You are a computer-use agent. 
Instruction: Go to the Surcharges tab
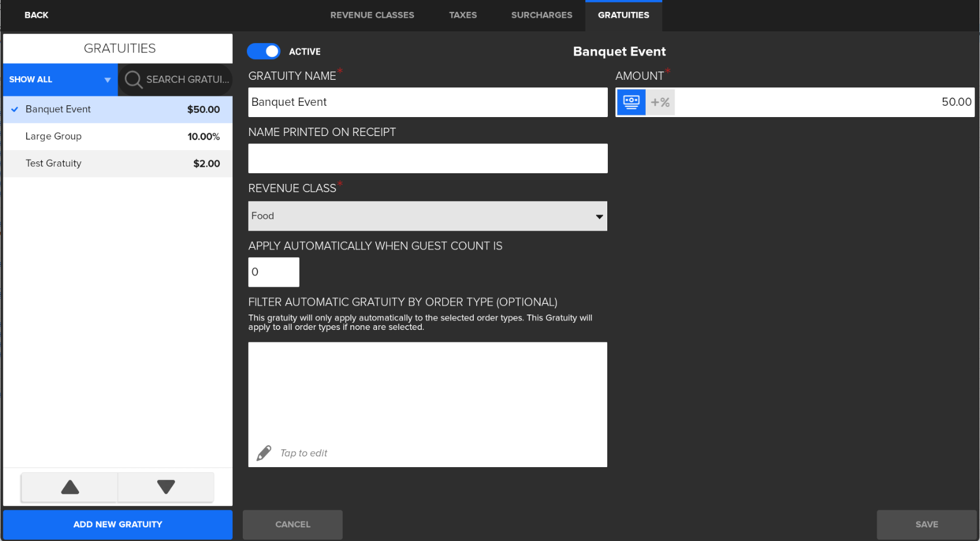(542, 15)
